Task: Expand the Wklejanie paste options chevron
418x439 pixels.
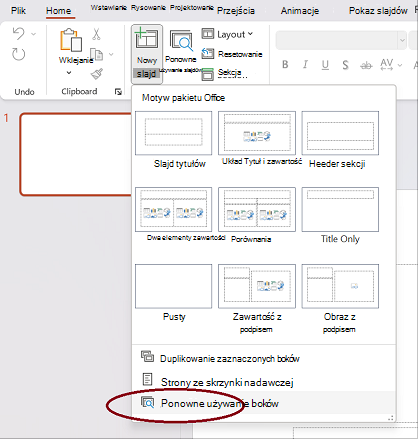Action: 69,72
